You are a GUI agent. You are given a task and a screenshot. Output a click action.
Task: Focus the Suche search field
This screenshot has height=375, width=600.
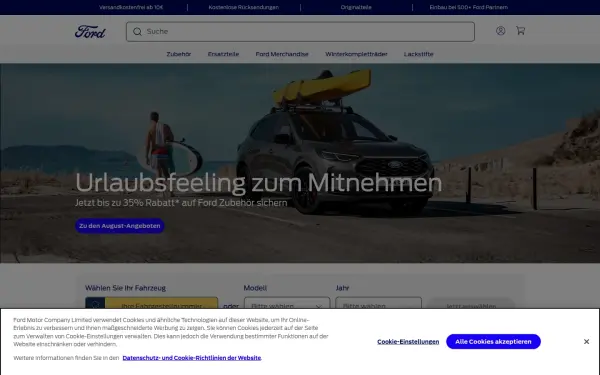tap(300, 32)
